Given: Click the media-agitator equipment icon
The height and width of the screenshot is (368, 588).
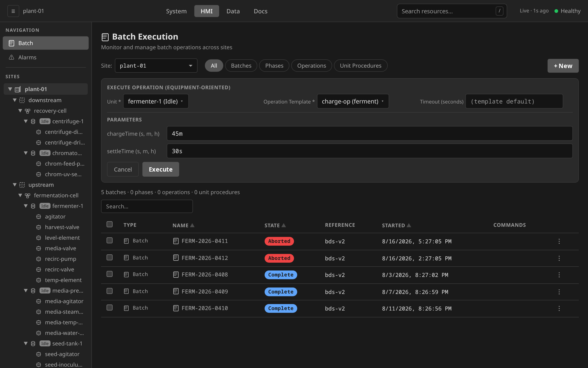Looking at the screenshot, I should (39, 301).
